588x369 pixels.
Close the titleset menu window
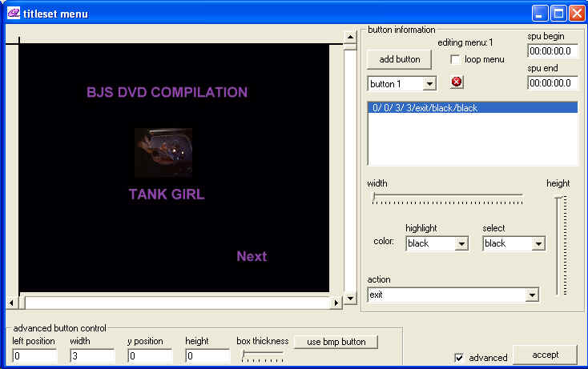point(577,14)
